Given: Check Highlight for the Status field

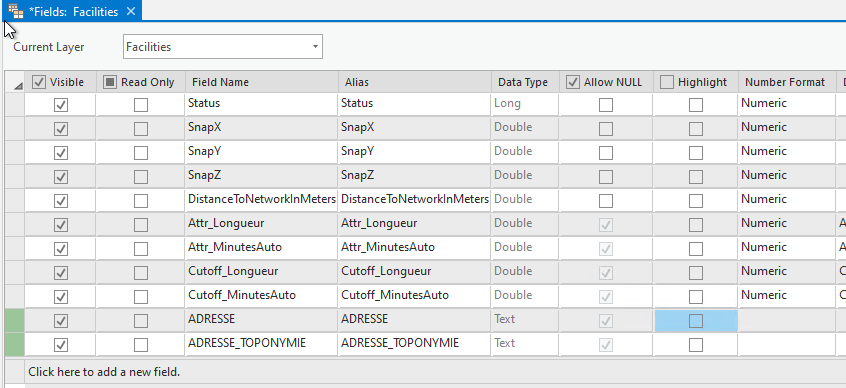Looking at the screenshot, I should 696,105.
